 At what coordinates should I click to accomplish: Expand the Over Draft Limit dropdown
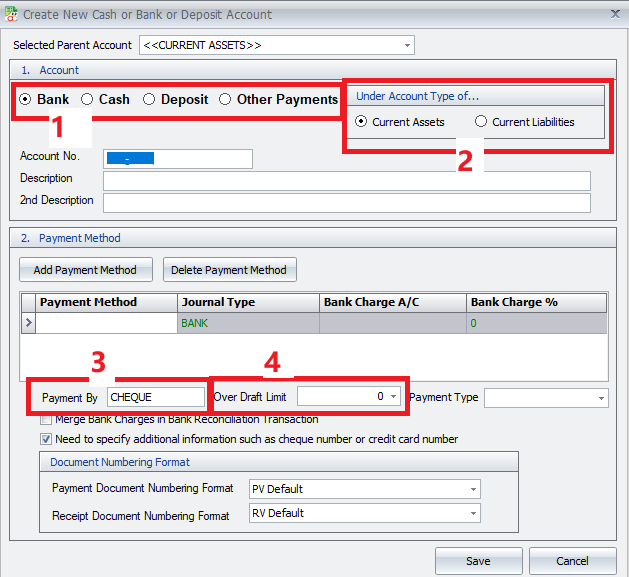point(393,397)
